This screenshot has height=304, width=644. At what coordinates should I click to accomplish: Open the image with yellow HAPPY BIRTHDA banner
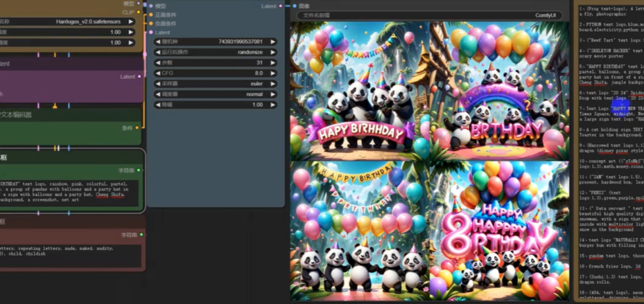point(360,231)
